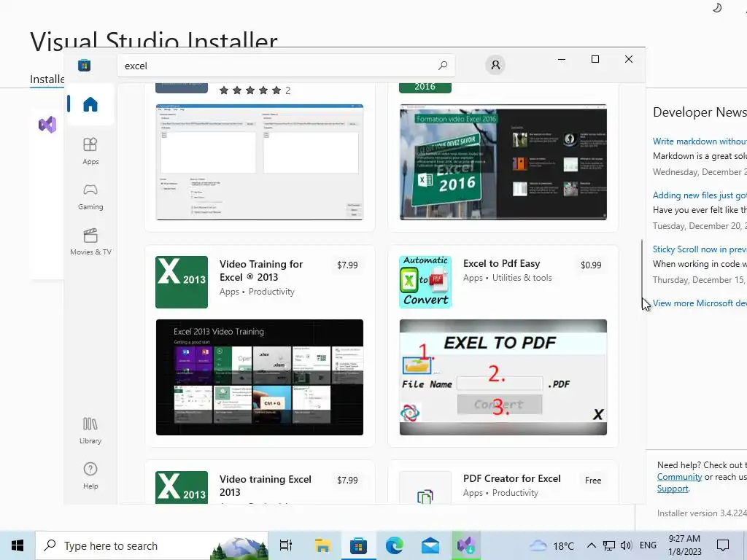Open PDF Creator for Excel listing title
747x560 pixels.
coord(511,478)
